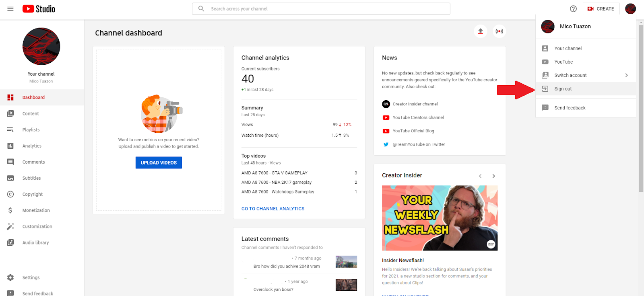Open Monetization section in sidebar
Image resolution: width=644 pixels, height=296 pixels.
click(x=42, y=210)
